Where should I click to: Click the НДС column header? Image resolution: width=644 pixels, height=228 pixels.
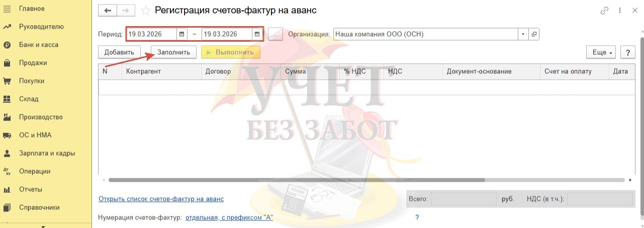pyautogui.click(x=413, y=71)
